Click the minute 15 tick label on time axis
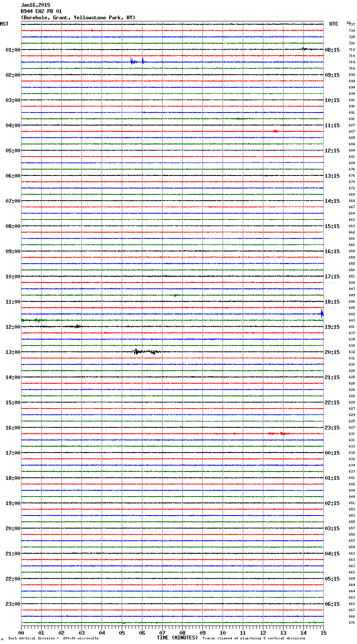357x644 pixels. coord(323,633)
